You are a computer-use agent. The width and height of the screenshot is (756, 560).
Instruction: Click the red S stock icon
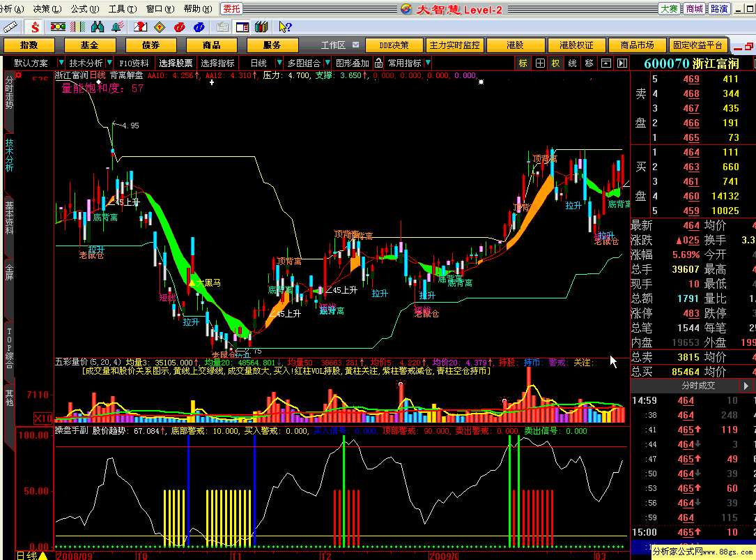[35, 27]
